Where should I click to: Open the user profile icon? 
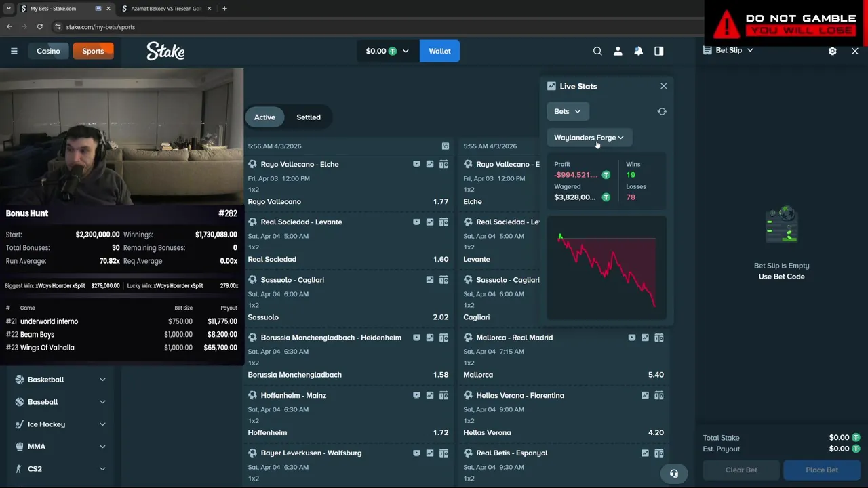[x=618, y=51]
